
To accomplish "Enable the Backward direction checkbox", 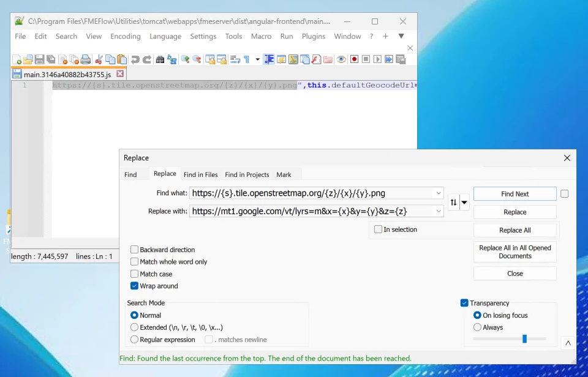I will tap(134, 250).
